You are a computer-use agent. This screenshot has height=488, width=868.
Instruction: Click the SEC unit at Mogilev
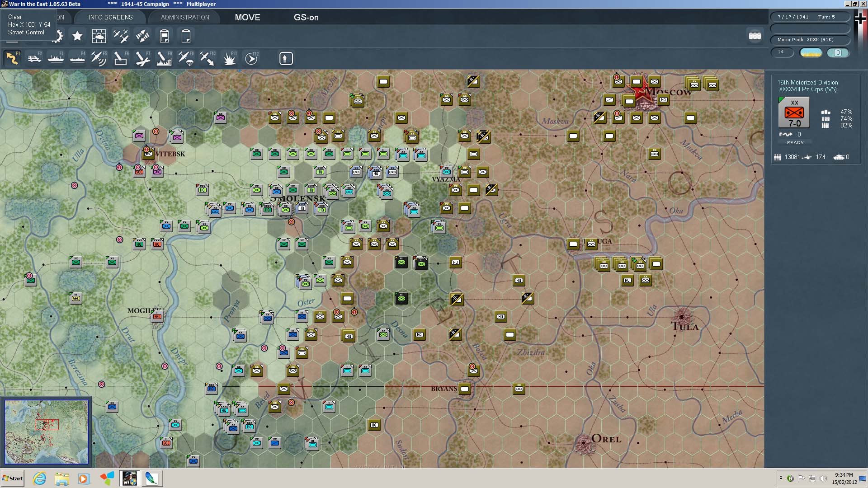(x=157, y=316)
